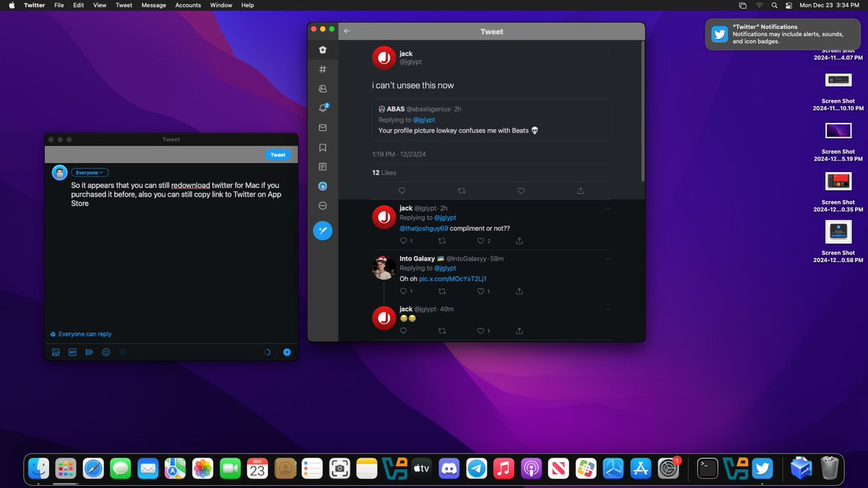Reply to the main 'i can't unsee' tweet

click(x=402, y=191)
